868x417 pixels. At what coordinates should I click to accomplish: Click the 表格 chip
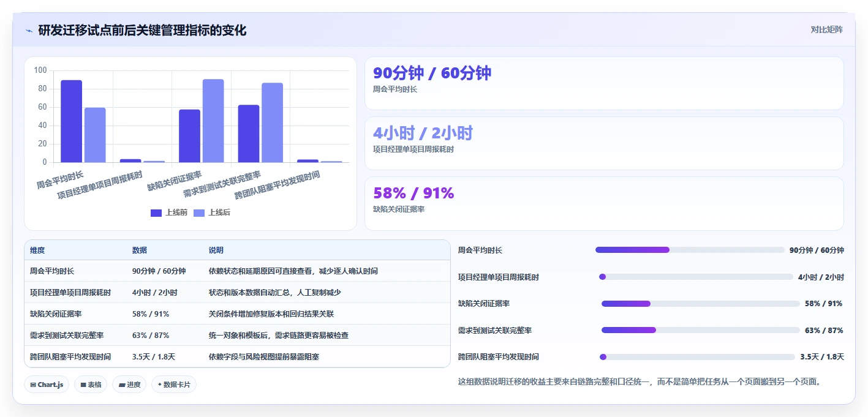91,385
